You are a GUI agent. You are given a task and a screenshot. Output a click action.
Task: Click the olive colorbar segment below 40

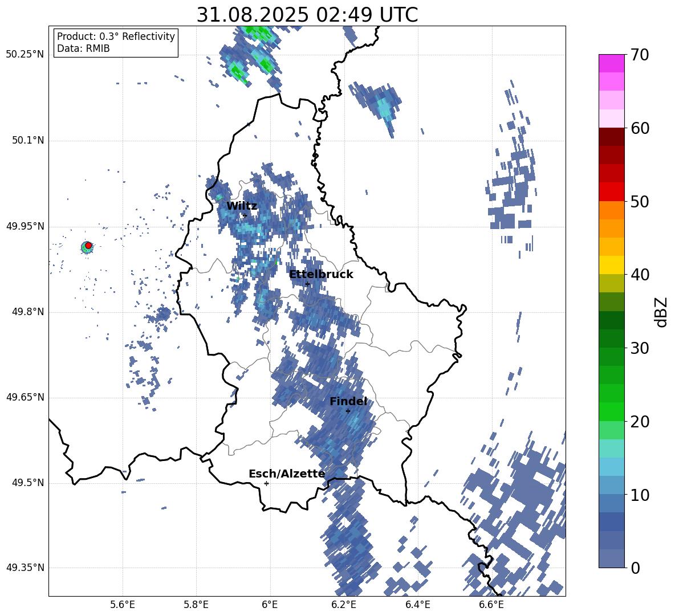click(611, 283)
